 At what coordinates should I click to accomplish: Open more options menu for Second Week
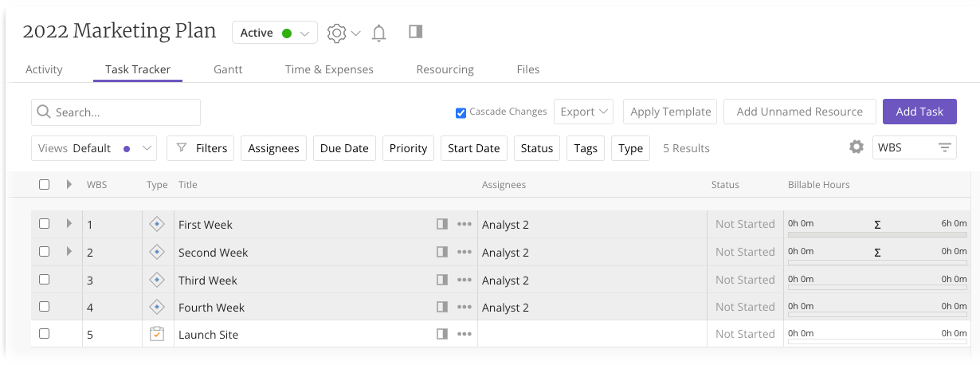465,252
